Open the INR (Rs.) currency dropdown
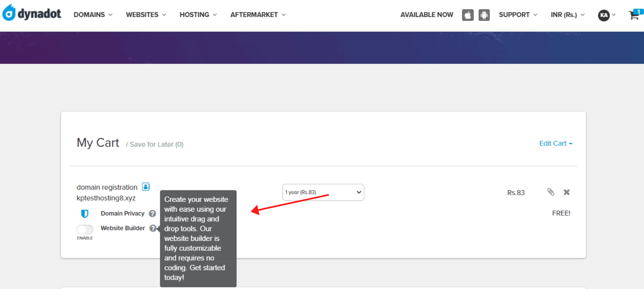The height and width of the screenshot is (289, 644). 568,15
